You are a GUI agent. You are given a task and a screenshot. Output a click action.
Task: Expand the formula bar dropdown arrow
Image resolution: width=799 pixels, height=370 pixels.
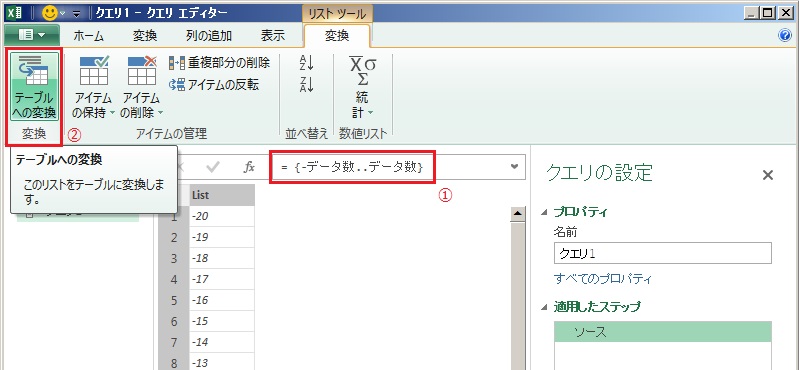pos(515,167)
